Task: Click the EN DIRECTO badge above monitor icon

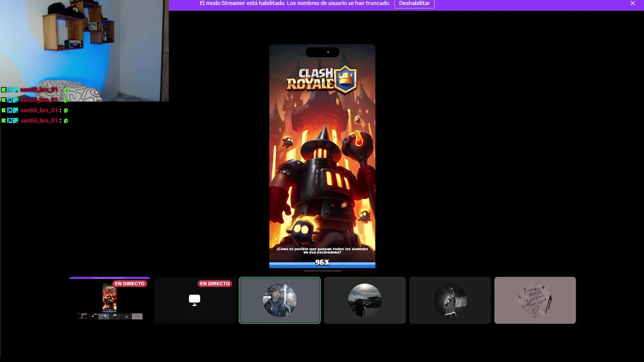Action: (x=215, y=284)
